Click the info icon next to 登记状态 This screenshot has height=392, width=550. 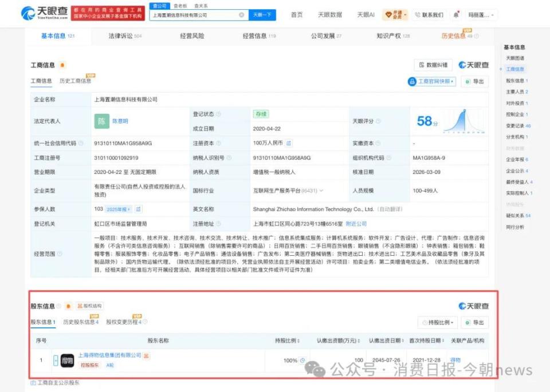[218, 114]
